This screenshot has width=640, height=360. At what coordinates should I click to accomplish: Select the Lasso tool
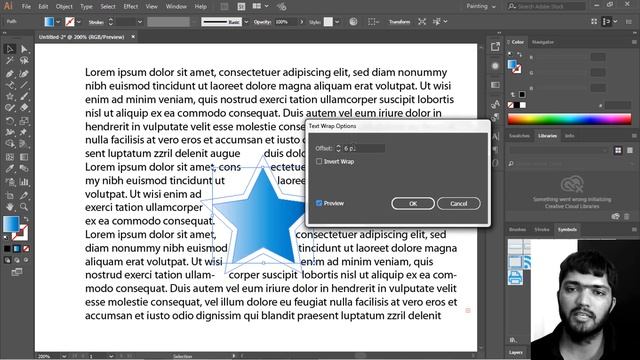tap(24, 61)
